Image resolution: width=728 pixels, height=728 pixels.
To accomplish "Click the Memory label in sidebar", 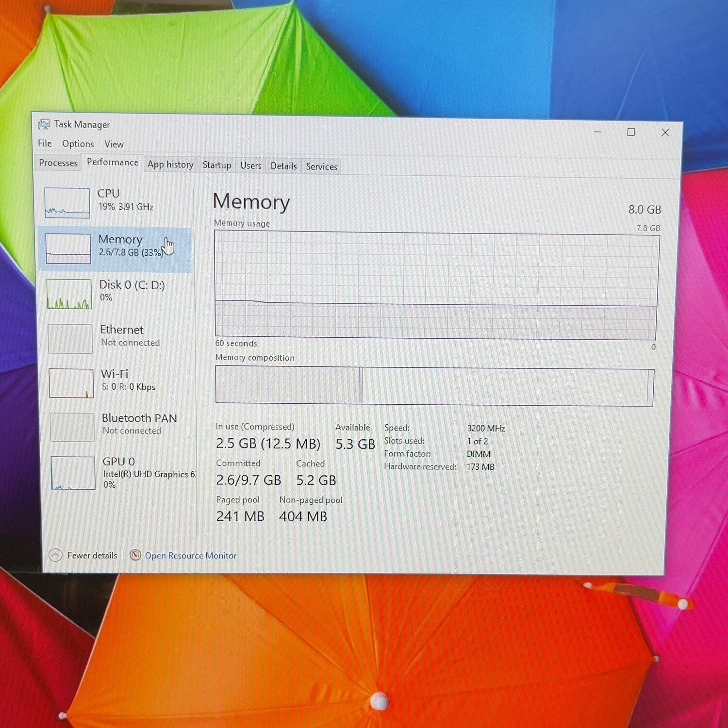I will tap(120, 239).
